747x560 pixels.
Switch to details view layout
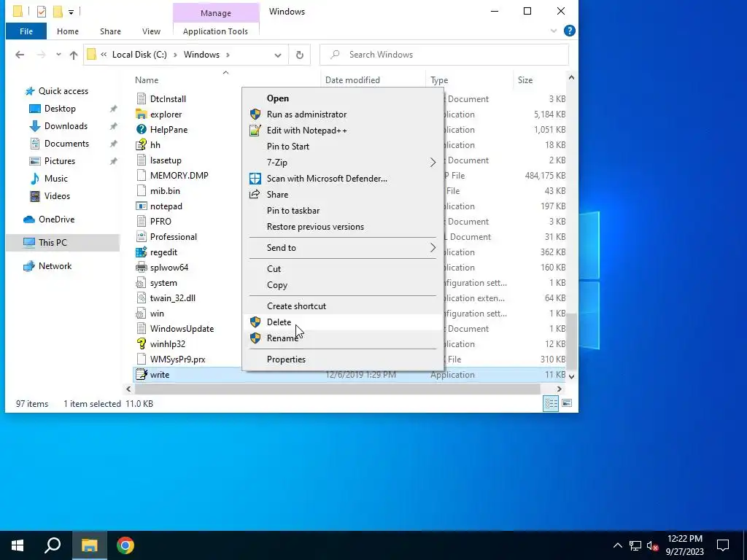click(551, 404)
